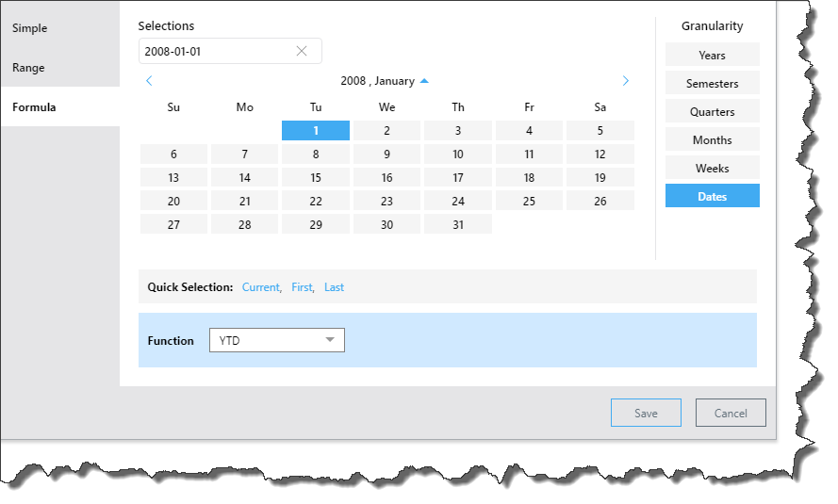Choose Months granularity
The width and height of the screenshot is (838, 504).
(x=712, y=139)
